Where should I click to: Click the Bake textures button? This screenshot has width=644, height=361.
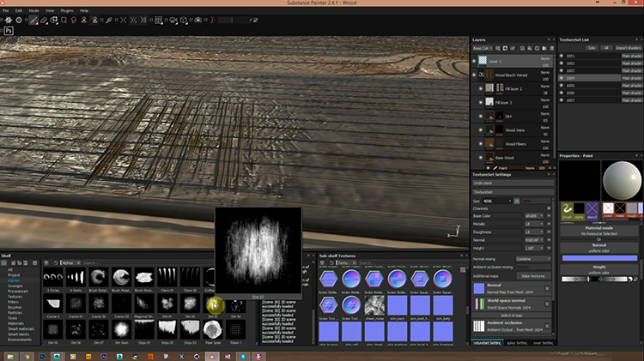pos(533,276)
